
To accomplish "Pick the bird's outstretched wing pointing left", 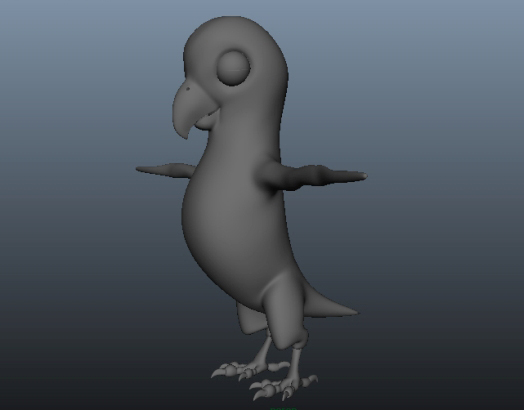I will click(x=164, y=170).
